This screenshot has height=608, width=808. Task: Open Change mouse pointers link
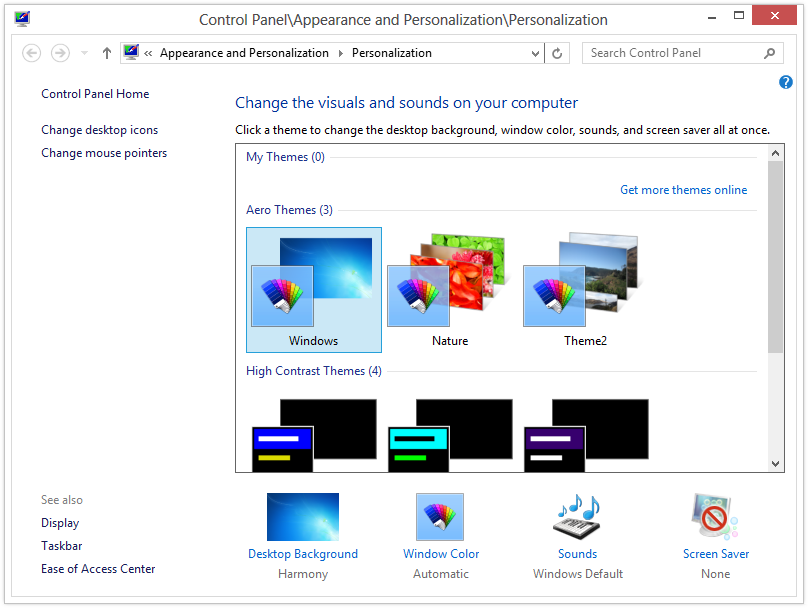point(104,153)
